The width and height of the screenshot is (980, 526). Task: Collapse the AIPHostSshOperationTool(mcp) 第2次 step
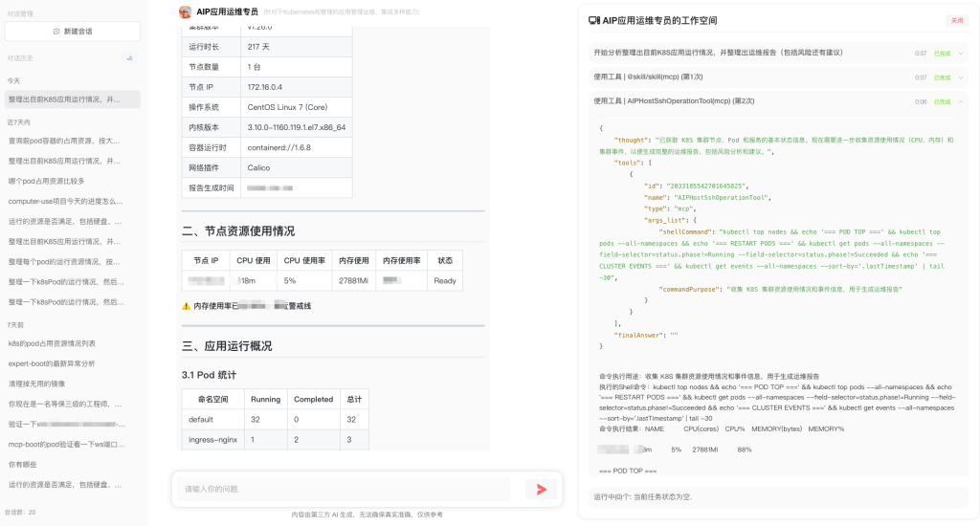click(961, 100)
